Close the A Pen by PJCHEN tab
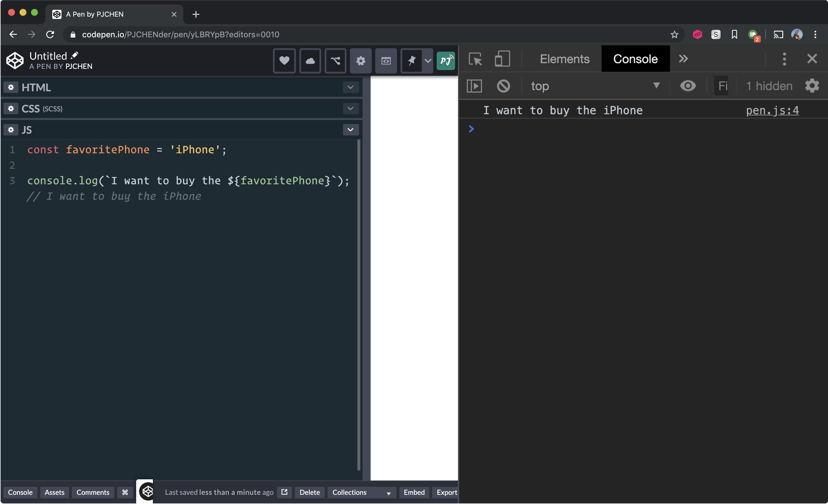 click(x=174, y=14)
